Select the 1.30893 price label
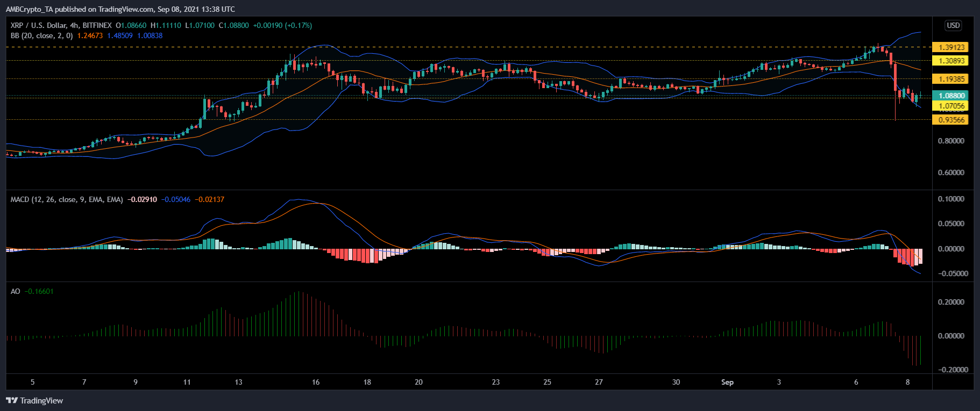The width and height of the screenshot is (980, 411). [x=951, y=61]
